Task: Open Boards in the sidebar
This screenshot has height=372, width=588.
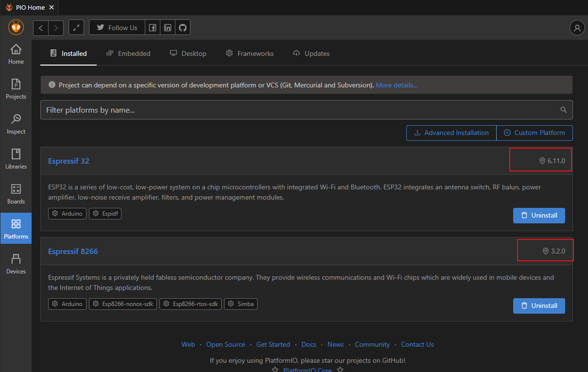Action: [x=16, y=194]
